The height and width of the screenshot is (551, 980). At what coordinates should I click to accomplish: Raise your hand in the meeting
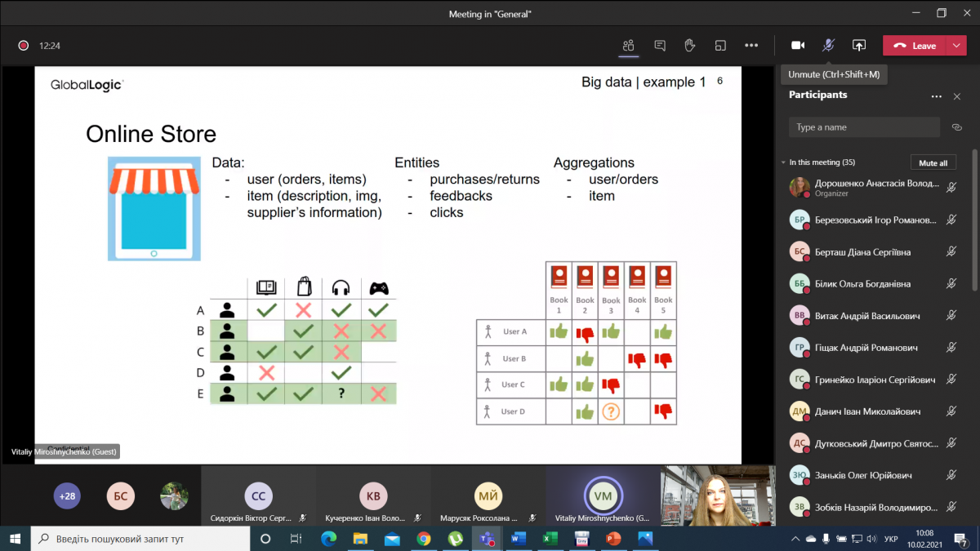[689, 46]
